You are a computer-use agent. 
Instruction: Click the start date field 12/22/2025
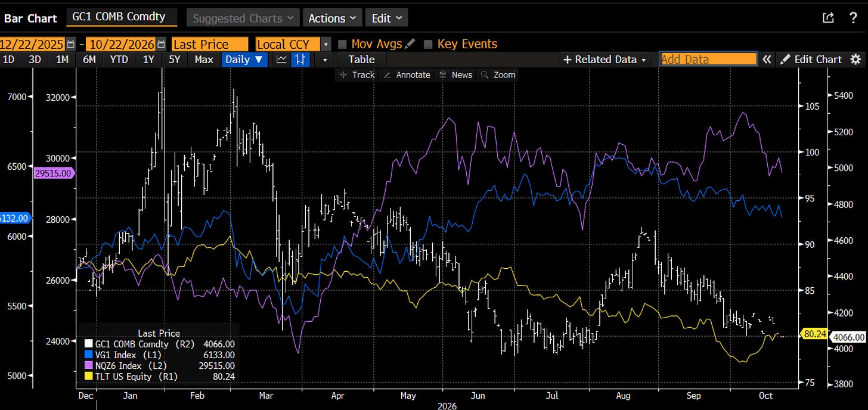pyautogui.click(x=33, y=44)
